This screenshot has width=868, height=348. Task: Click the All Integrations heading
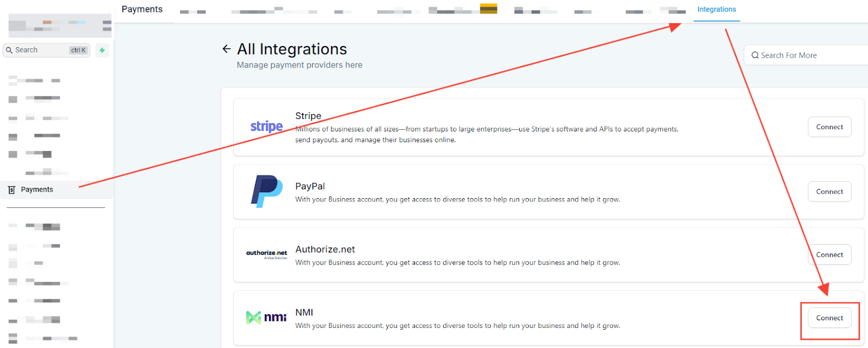[292, 49]
